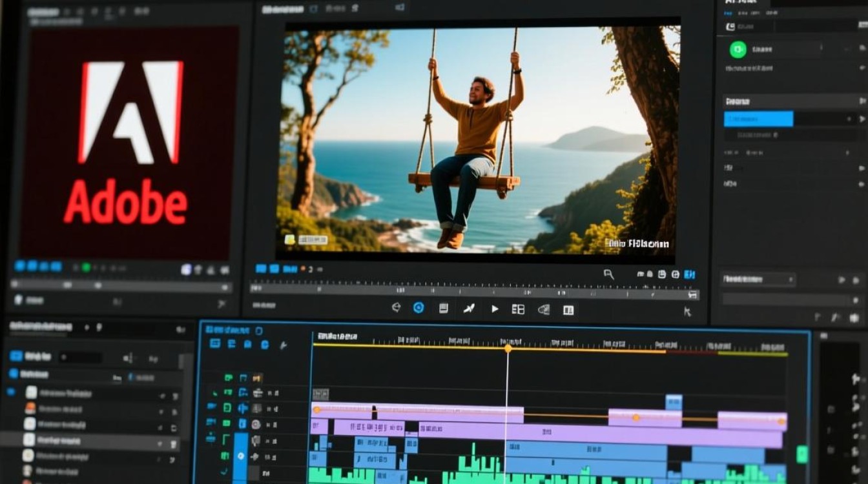Click the solid white two-pane icon after the tag icon
The width and height of the screenshot is (868, 484).
coord(568,310)
